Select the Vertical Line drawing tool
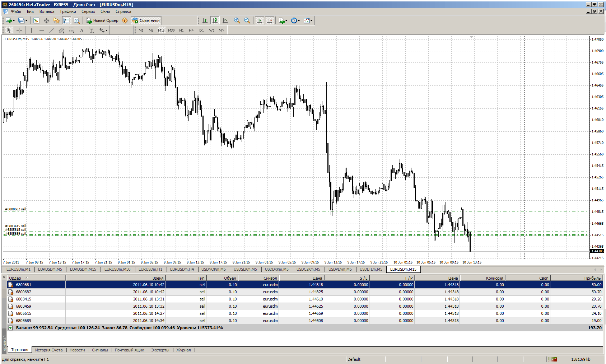Image resolution: width=606 pixels, height=364 pixels. tap(31, 30)
